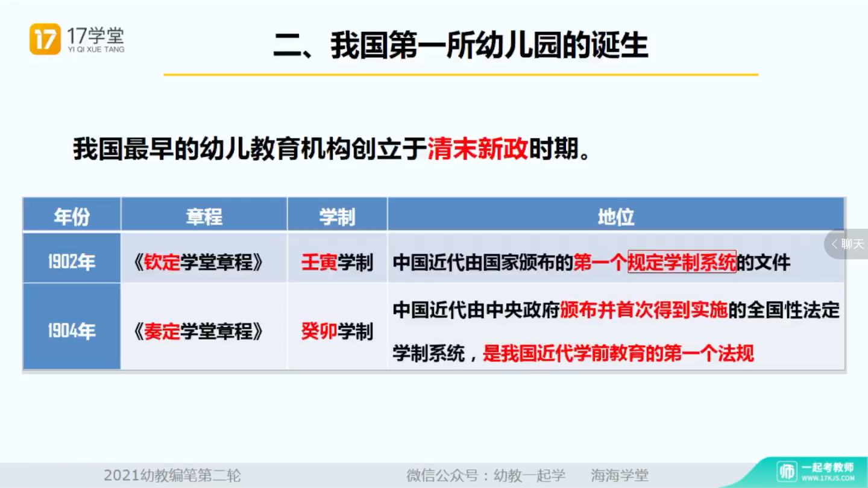868x488 pixels.
Task: Click the footer text 2021幼教编笔第二轮
Action: pos(172,475)
